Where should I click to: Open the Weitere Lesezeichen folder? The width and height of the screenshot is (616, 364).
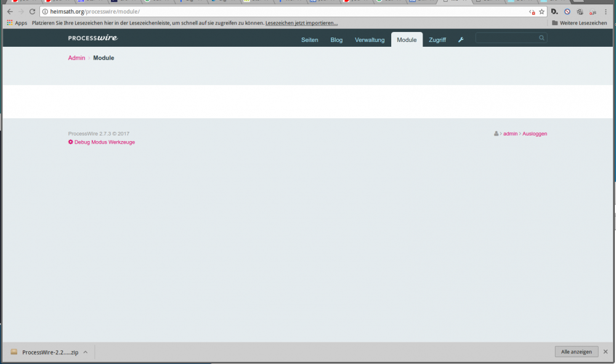tap(579, 23)
